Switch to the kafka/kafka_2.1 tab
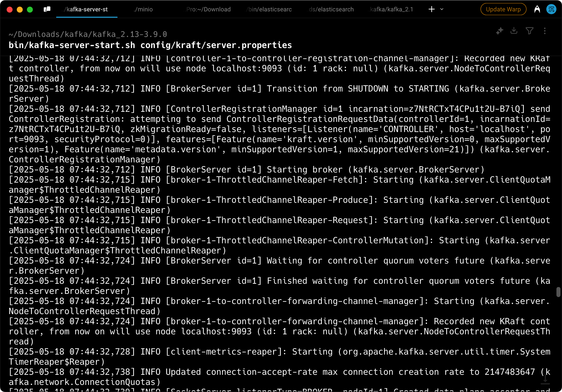Screen dimensions: 562x392 (391, 9)
